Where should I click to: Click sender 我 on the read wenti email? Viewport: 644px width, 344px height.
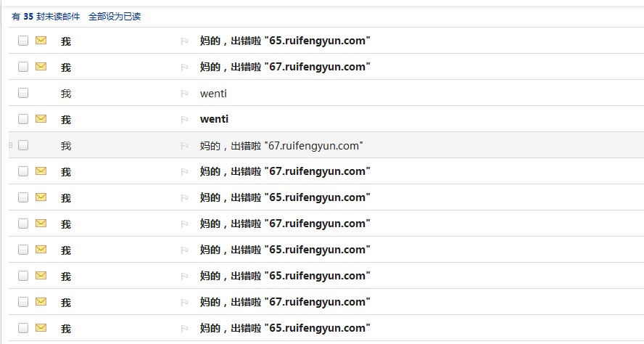[x=66, y=94]
